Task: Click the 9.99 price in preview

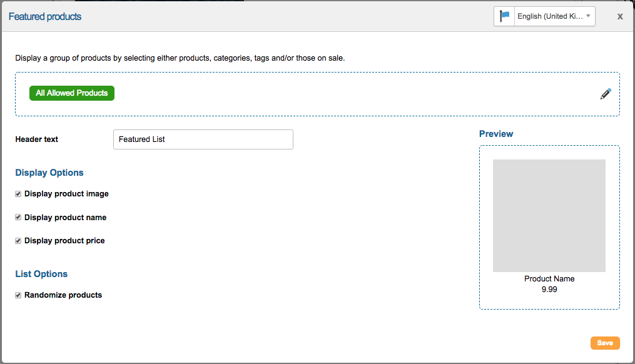Action: tap(549, 290)
